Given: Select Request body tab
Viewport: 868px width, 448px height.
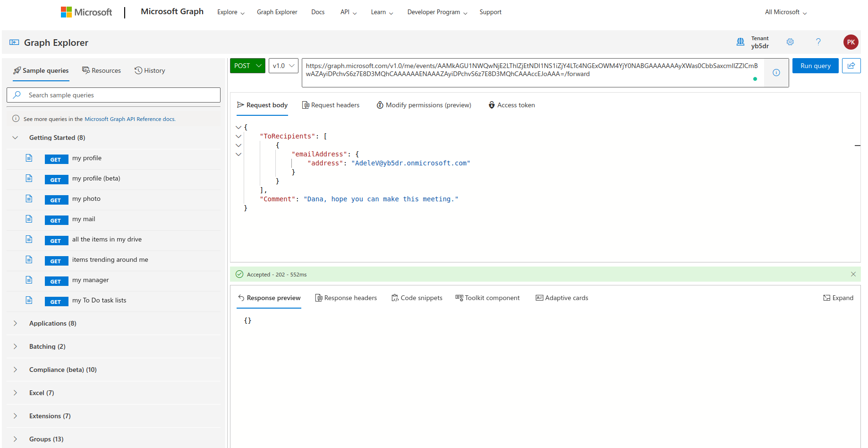Looking at the screenshot, I should tap(262, 105).
